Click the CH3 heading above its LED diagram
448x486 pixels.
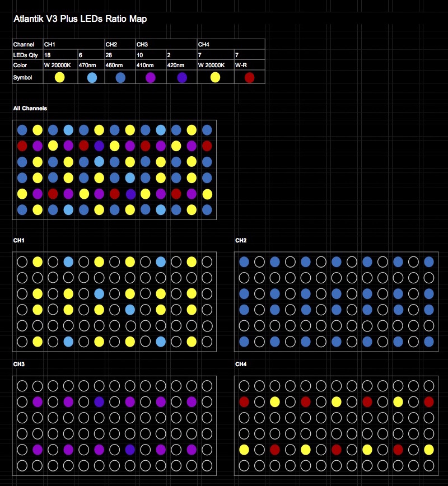pos(18,364)
